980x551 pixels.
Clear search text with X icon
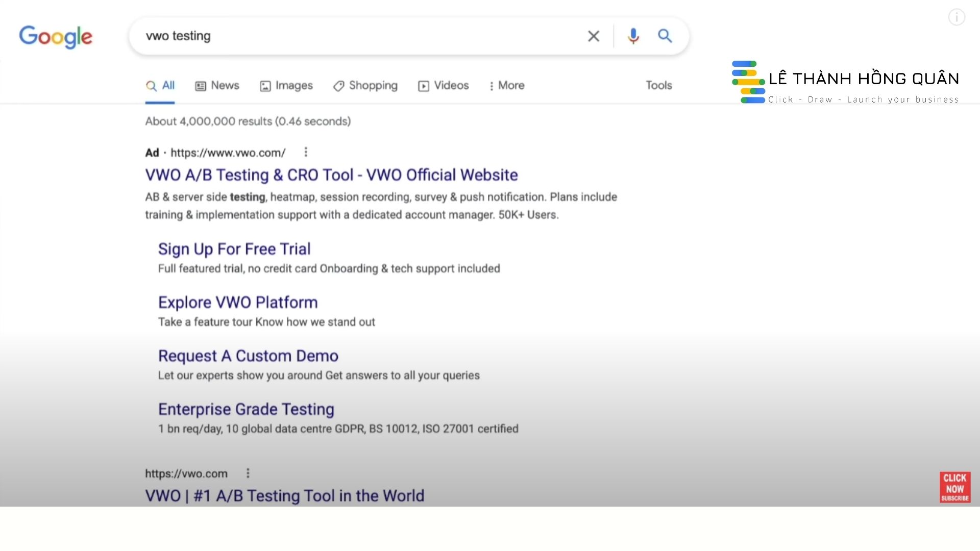(593, 36)
